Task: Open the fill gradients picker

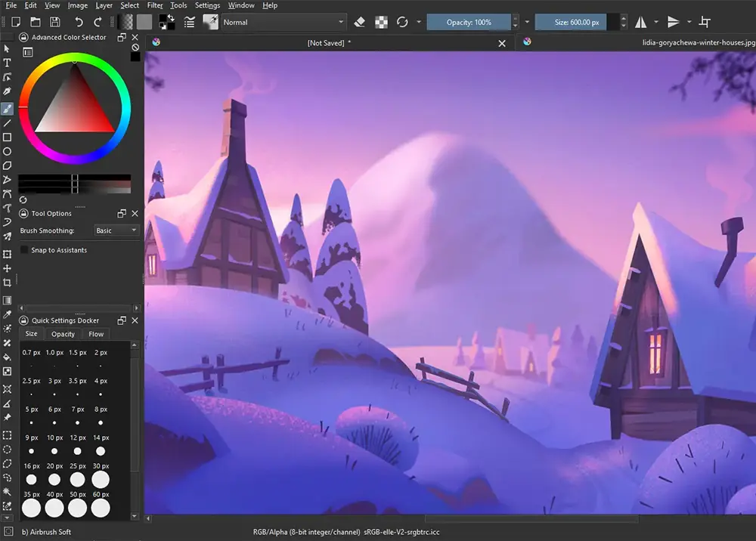Action: (x=125, y=22)
